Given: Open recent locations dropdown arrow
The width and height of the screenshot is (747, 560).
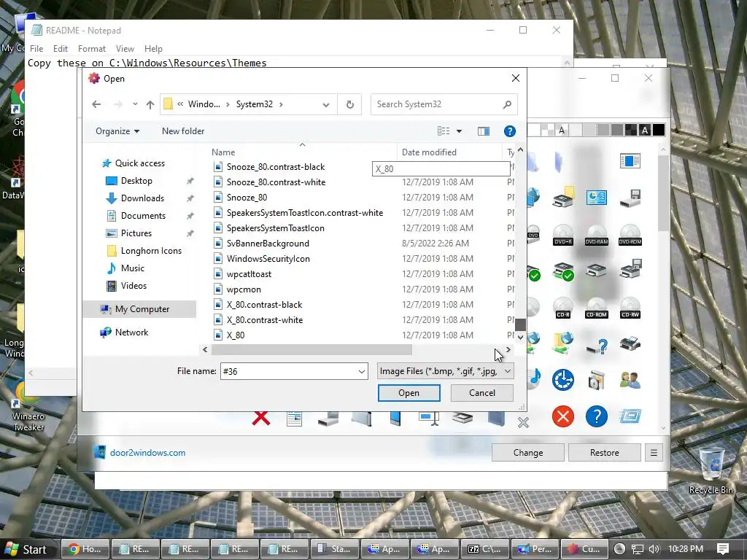Looking at the screenshot, I should pos(135,104).
